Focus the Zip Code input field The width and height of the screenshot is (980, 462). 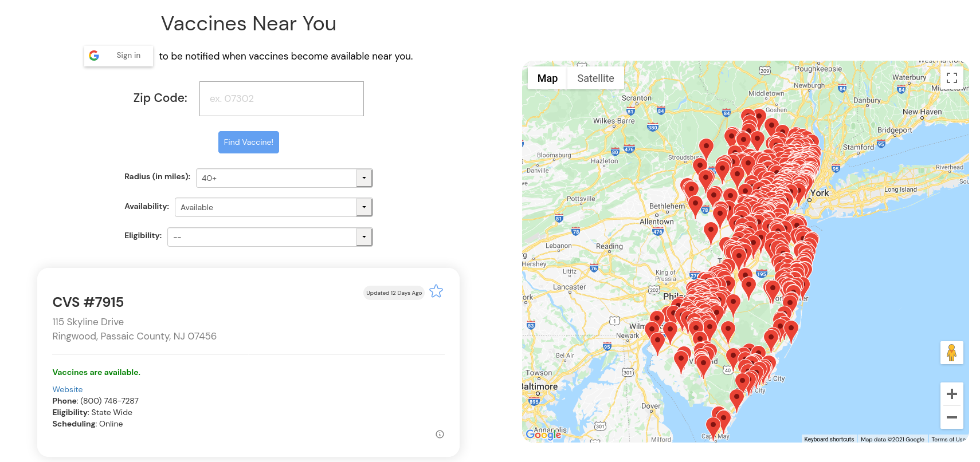(x=281, y=98)
